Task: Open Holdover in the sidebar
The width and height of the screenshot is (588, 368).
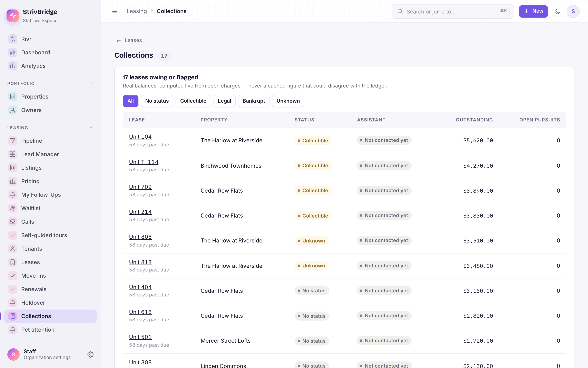Action: [x=51, y=303]
